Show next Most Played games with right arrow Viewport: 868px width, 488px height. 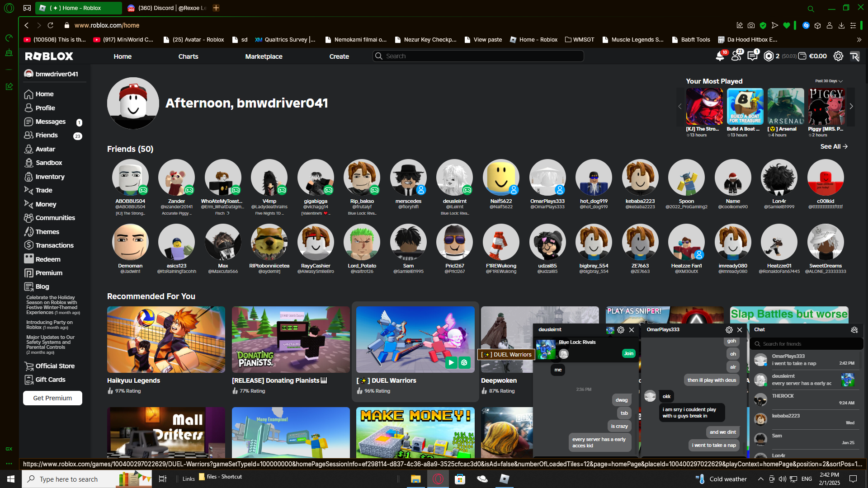click(851, 107)
